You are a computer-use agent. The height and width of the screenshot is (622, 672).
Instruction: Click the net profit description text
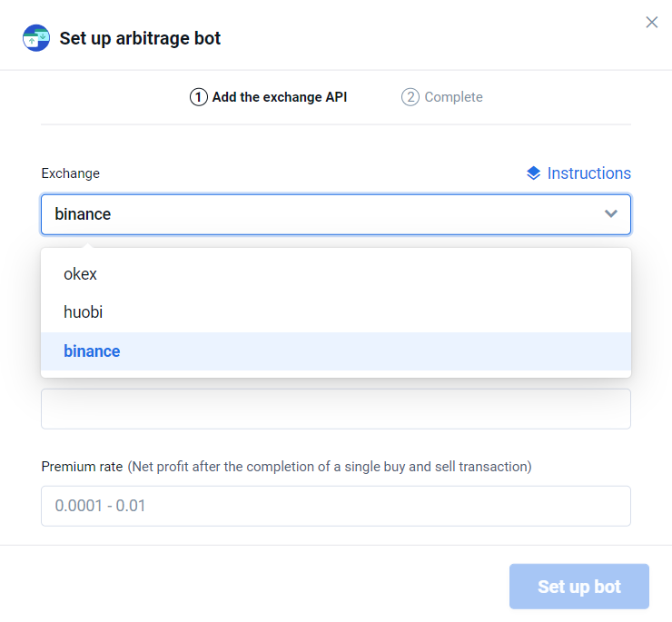tap(329, 467)
